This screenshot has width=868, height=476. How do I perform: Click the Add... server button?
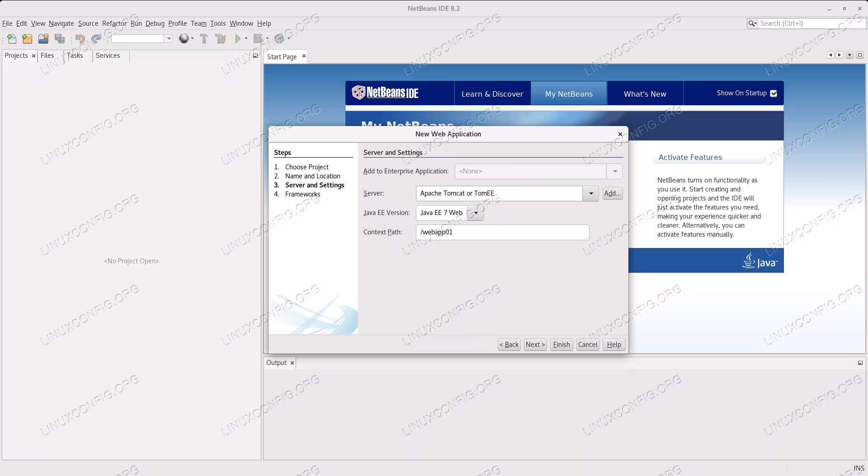(x=613, y=193)
